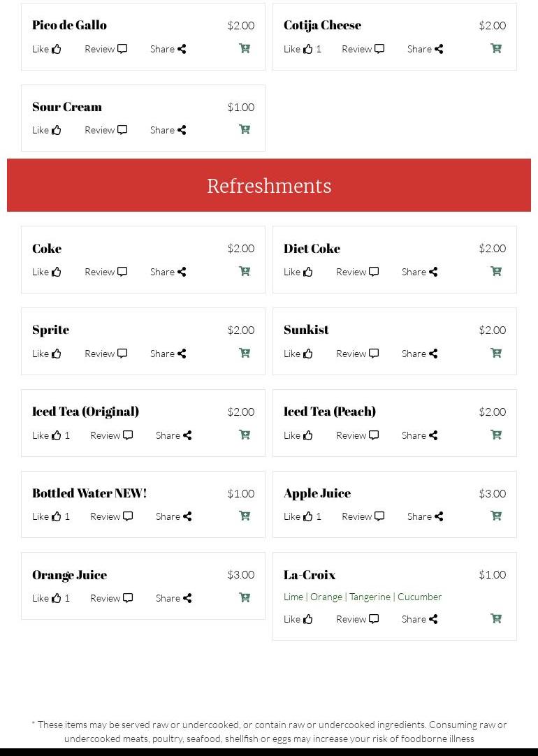Screen dimensions: 538x756
Task: Add Sour Cream to cart
Action: point(245,129)
